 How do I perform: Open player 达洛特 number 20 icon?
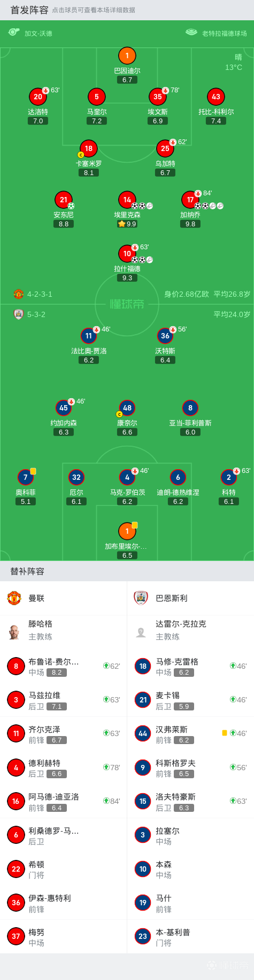(37, 97)
